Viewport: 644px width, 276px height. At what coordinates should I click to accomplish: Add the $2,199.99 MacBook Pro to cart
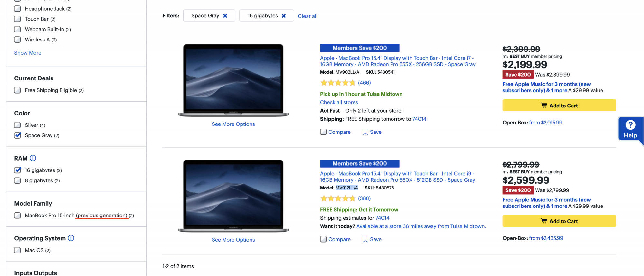point(559,106)
